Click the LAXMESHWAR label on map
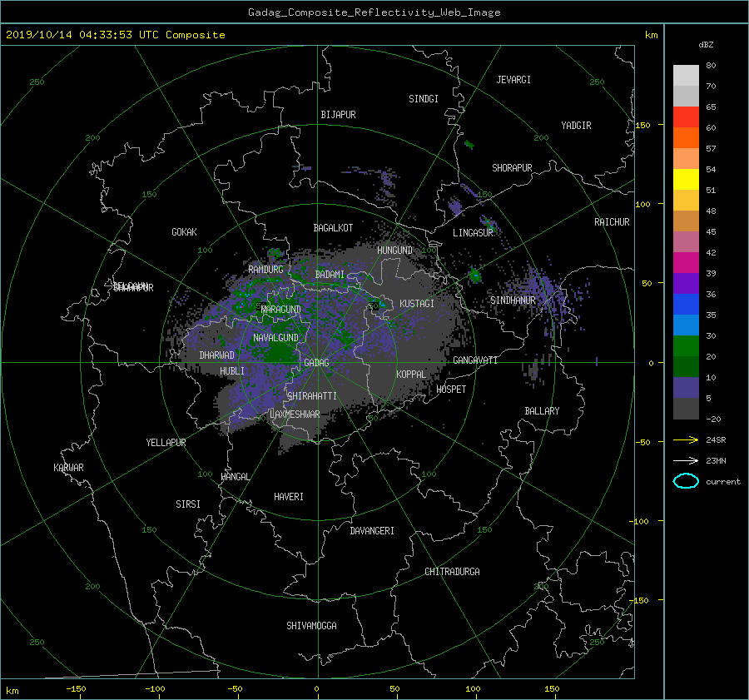 pos(295,415)
